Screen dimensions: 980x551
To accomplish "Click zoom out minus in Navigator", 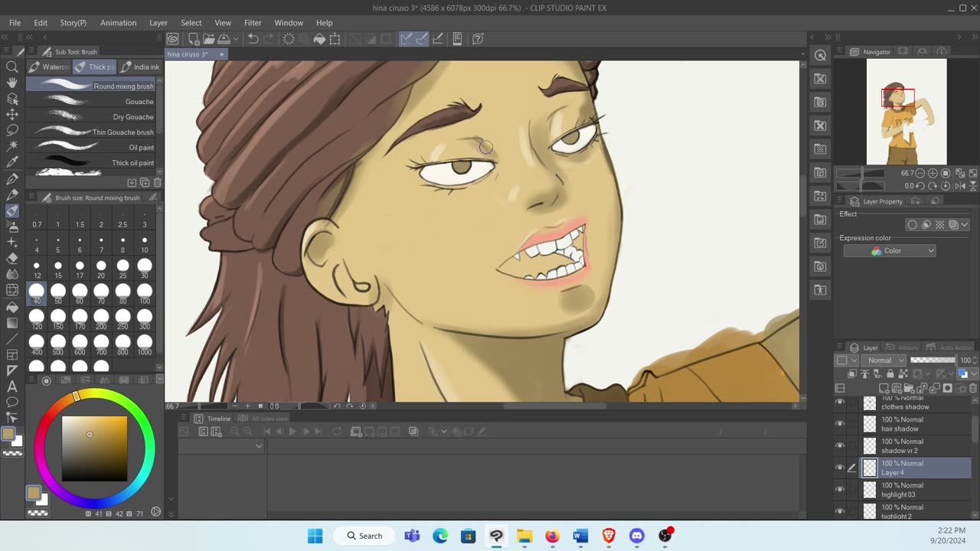I will click(920, 174).
